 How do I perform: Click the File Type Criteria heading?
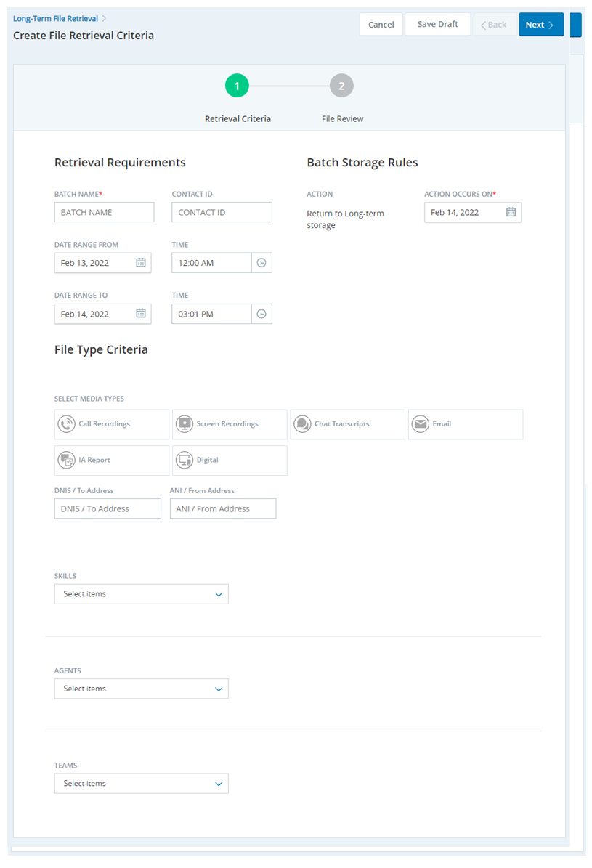(x=101, y=350)
